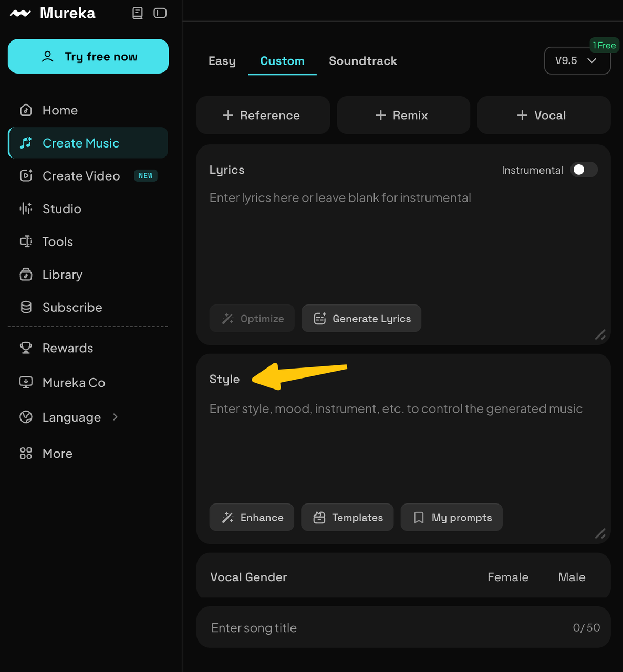The image size is (623, 672).
Task: Click the Enhance style button
Action: click(x=252, y=517)
